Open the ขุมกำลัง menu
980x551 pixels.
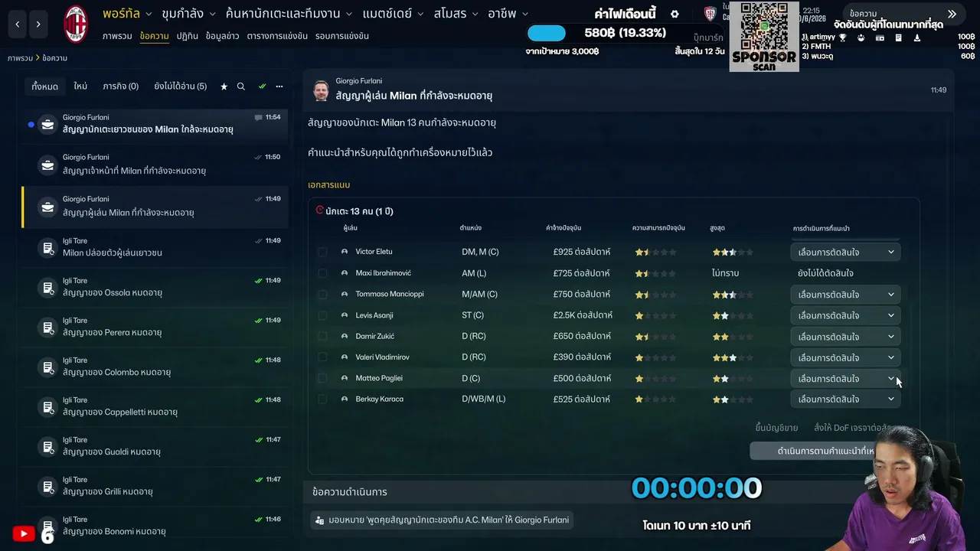point(189,14)
